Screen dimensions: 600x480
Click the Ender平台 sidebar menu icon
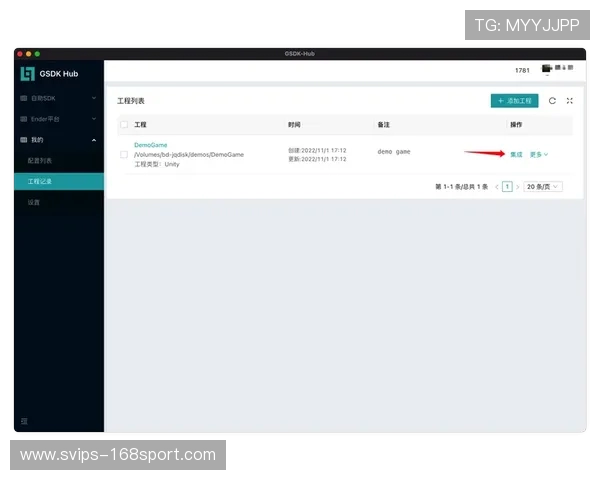[24, 119]
